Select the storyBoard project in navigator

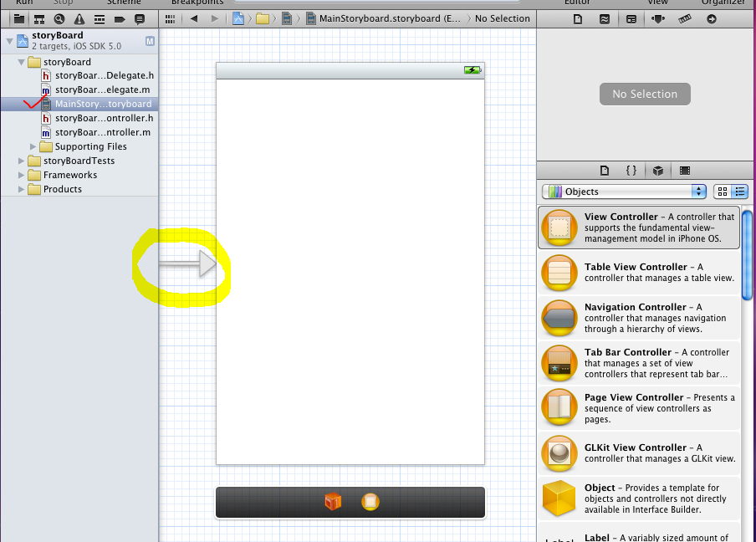(x=79, y=41)
